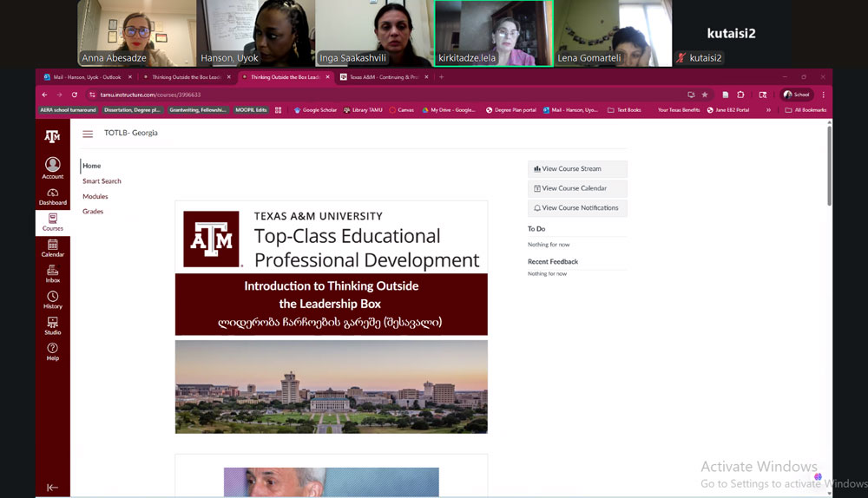Collapse the global navigation sidebar
This screenshot has width=868, height=498.
pos(53,488)
